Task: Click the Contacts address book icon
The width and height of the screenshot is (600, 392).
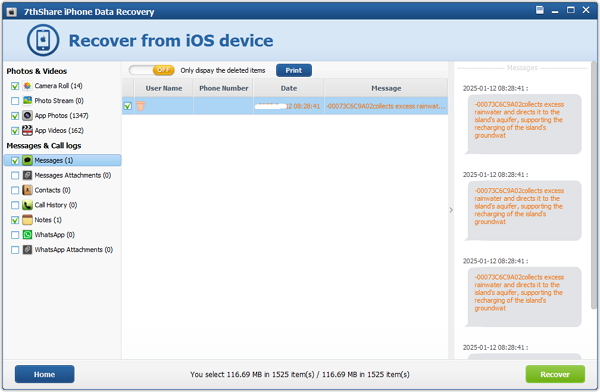Action: coord(27,190)
